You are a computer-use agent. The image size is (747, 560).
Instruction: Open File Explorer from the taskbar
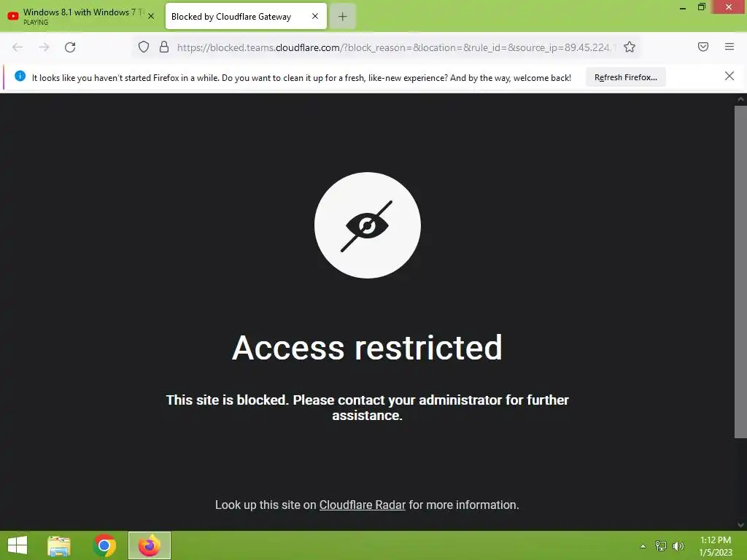point(59,545)
